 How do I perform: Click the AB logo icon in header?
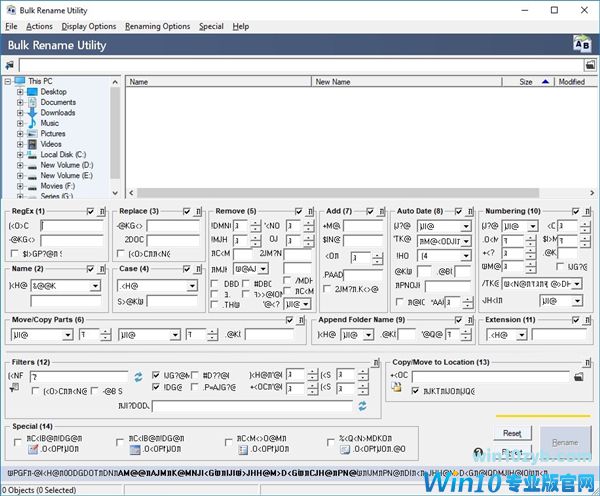(x=580, y=44)
